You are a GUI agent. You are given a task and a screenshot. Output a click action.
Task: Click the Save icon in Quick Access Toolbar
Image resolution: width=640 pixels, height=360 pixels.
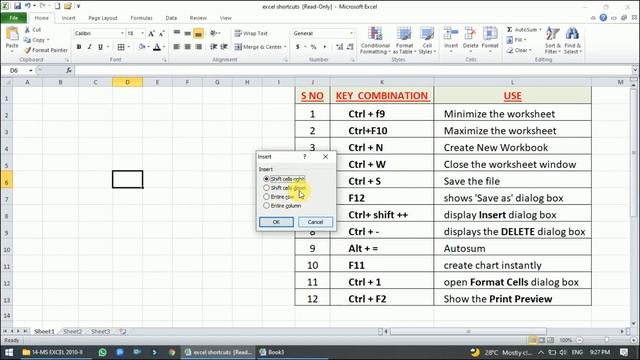pos(18,6)
